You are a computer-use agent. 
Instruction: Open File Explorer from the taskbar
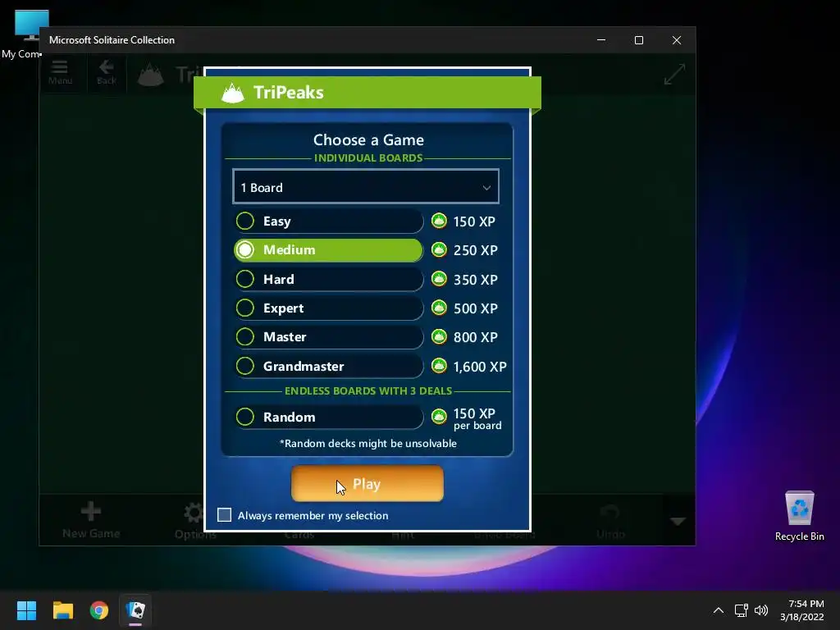tap(62, 610)
